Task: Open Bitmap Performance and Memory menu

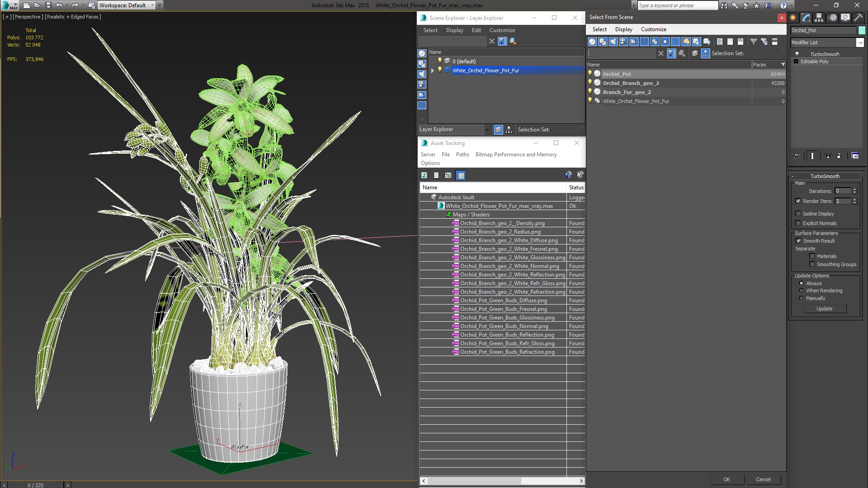Action: [516, 155]
